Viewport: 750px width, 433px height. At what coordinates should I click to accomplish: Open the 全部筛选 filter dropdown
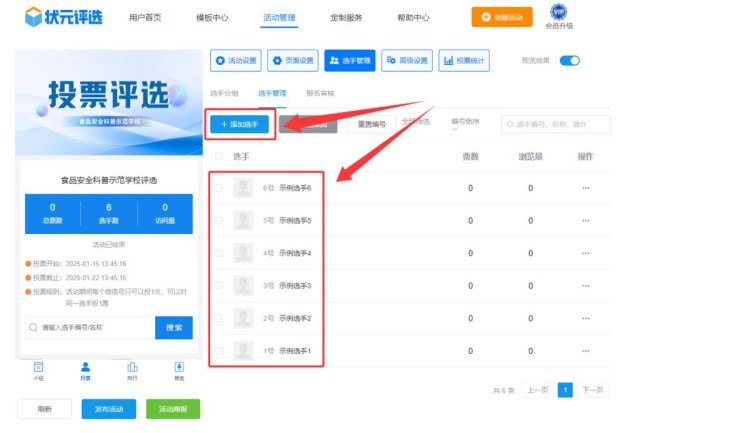pyautogui.click(x=415, y=122)
